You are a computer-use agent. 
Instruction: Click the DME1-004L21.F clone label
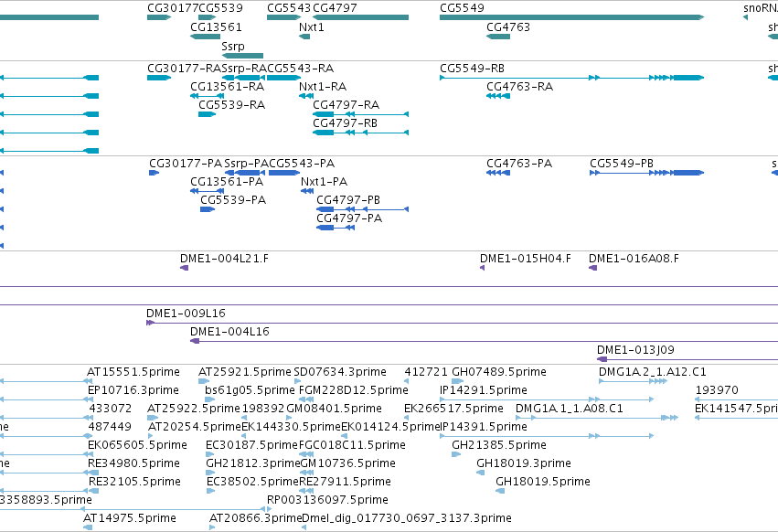224,259
